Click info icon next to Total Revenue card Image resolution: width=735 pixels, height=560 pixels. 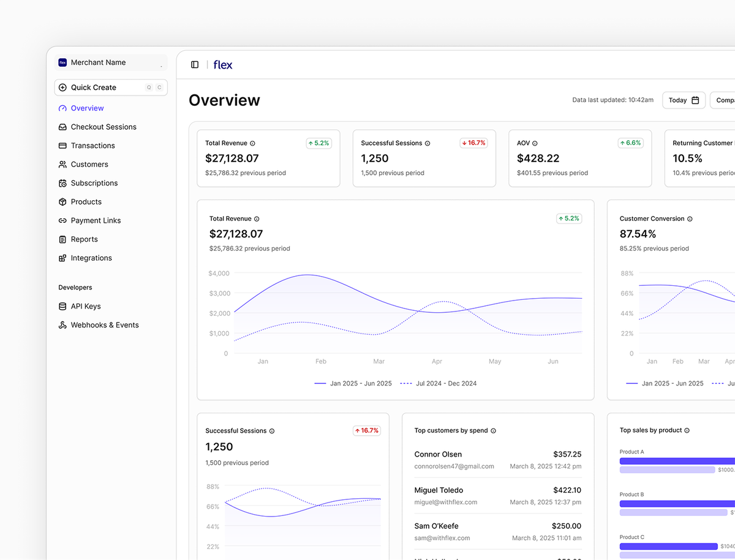(x=252, y=143)
